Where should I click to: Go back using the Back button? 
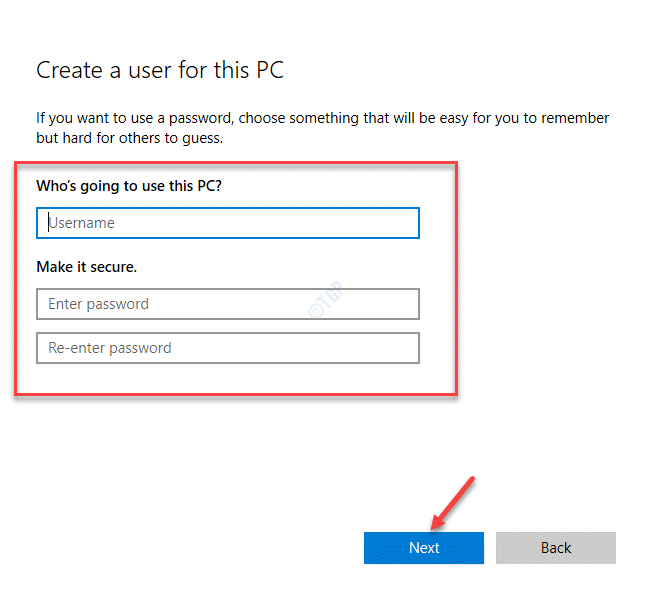[556, 548]
